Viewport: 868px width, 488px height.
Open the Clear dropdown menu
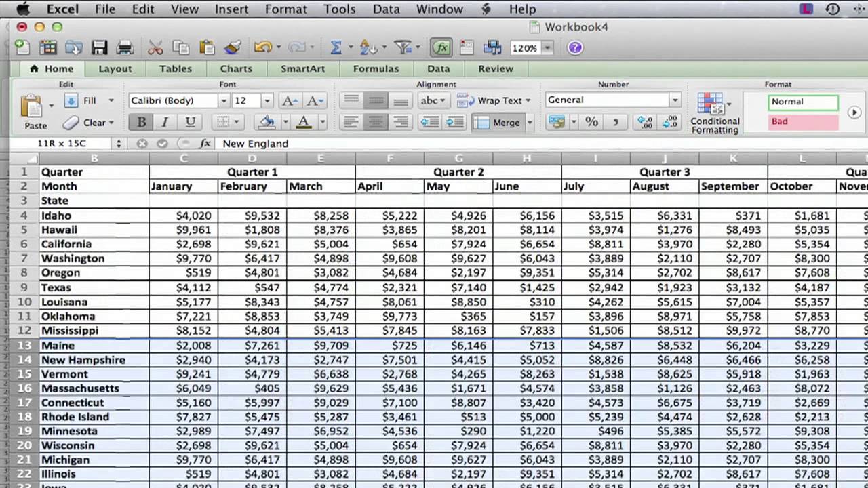coord(111,123)
